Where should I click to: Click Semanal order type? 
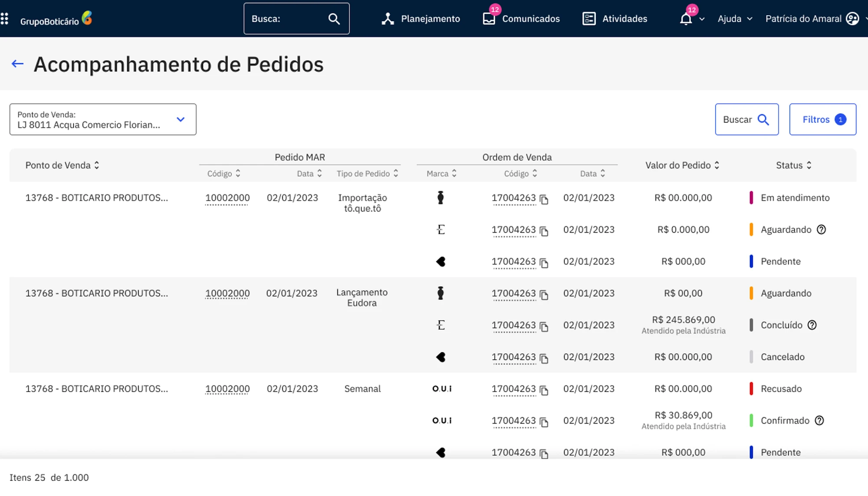pyautogui.click(x=362, y=389)
